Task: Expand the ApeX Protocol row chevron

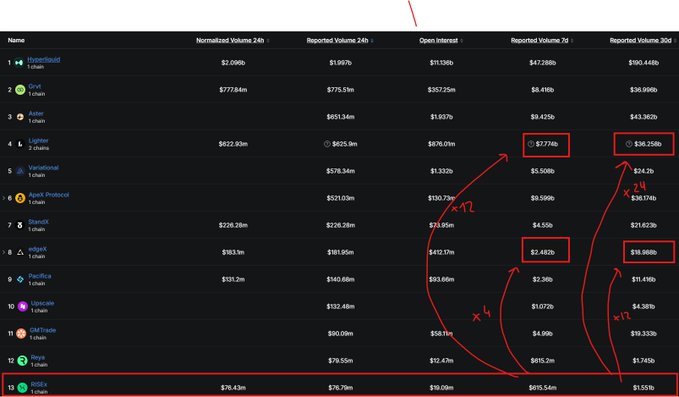Action: [3, 198]
